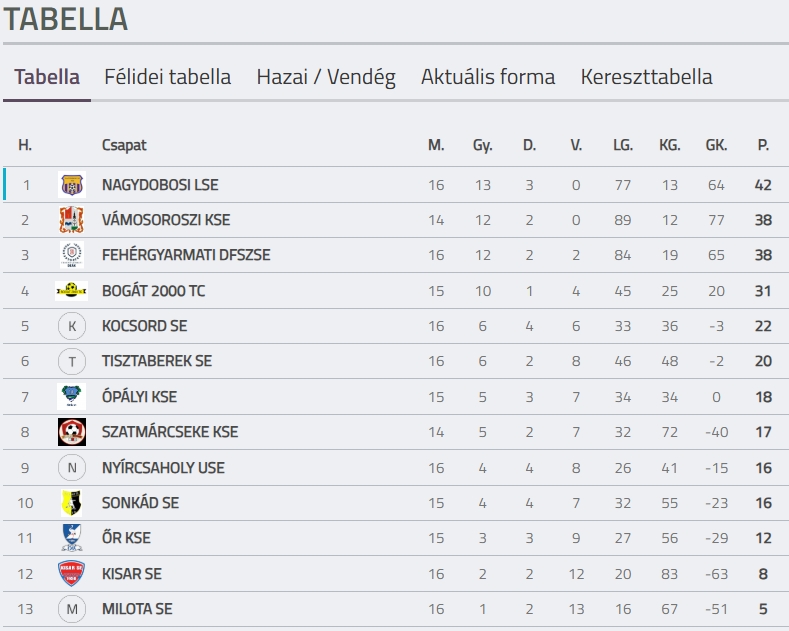Image resolution: width=789 pixels, height=631 pixels.
Task: Click the Nagydobosi LSE team crest
Action: [x=71, y=185]
